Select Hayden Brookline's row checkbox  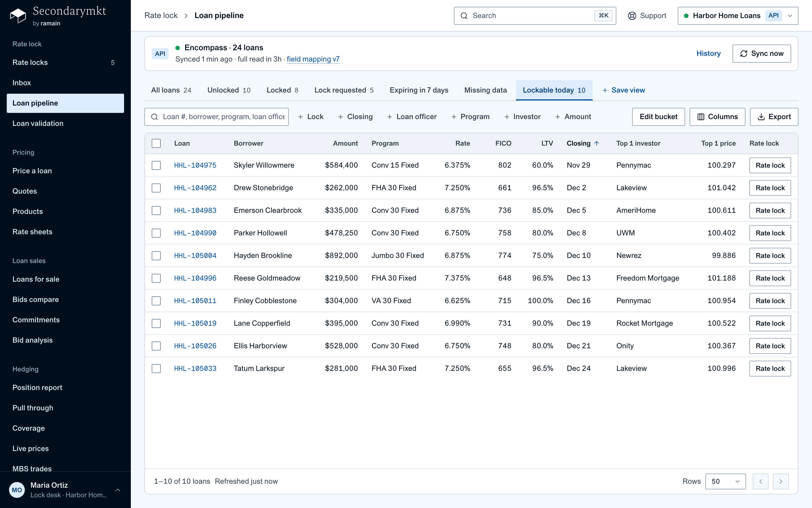click(156, 256)
